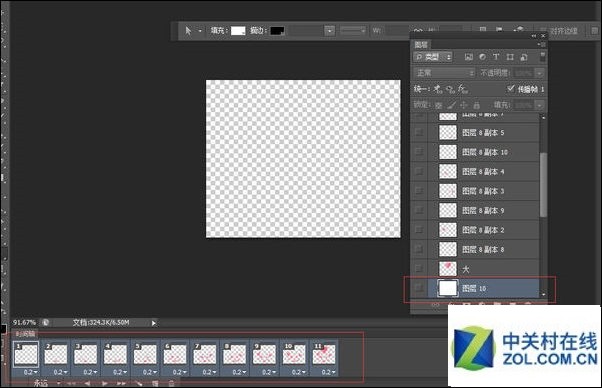The height and width of the screenshot is (388, 602).
Task: Filter layers by adjustment layers
Action: pyautogui.click(x=482, y=57)
